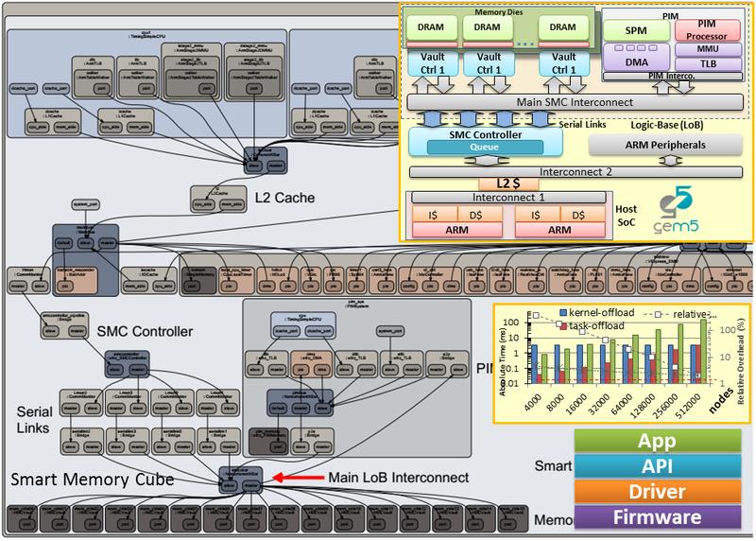
Task: Click the MMU block
Action: (x=708, y=49)
